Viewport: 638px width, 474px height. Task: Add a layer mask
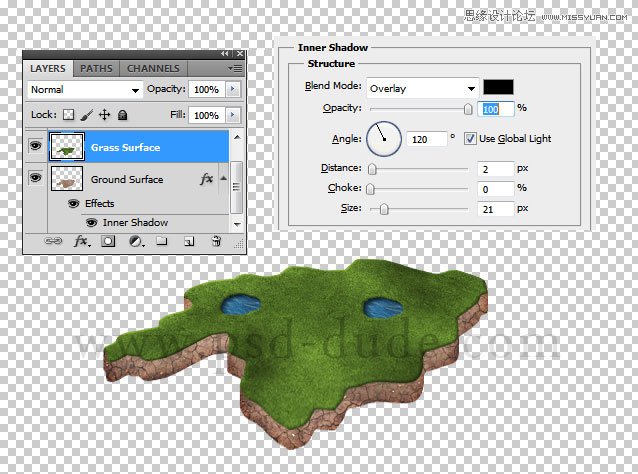click(108, 242)
